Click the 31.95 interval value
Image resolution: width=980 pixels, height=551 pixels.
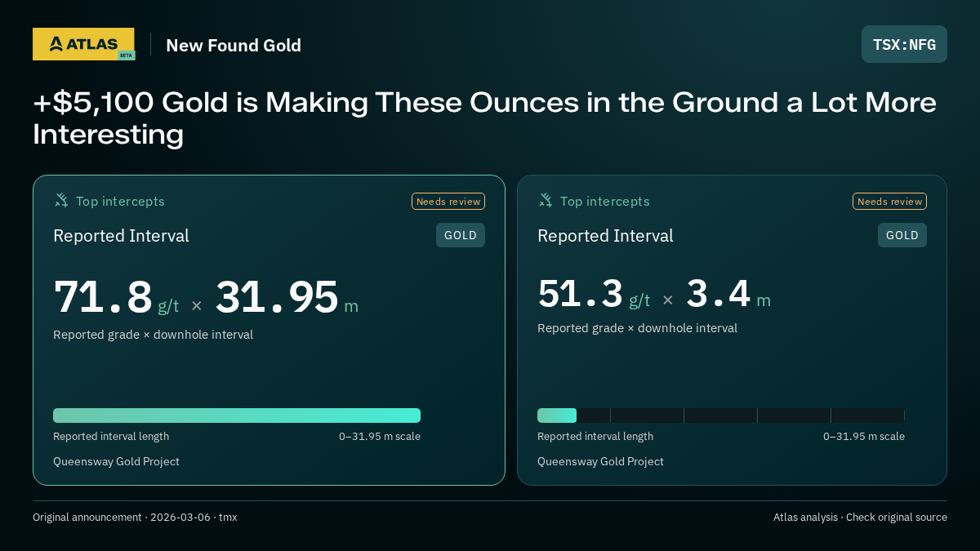[277, 296]
